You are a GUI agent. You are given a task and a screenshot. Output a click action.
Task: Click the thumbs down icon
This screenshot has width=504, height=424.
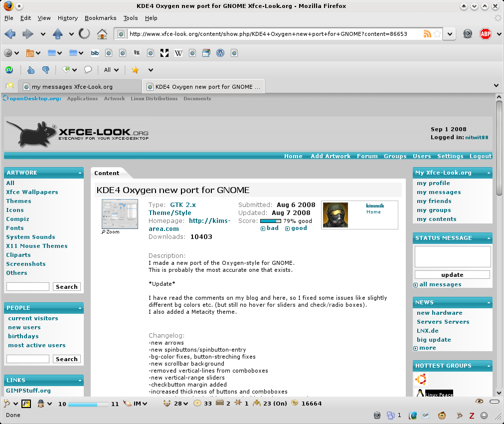pos(46,70)
